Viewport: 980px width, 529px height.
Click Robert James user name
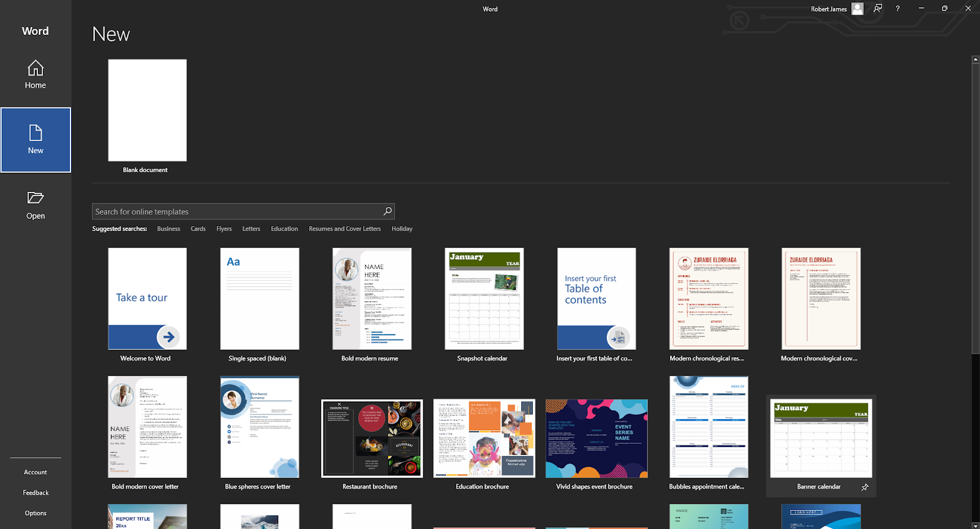[829, 9]
